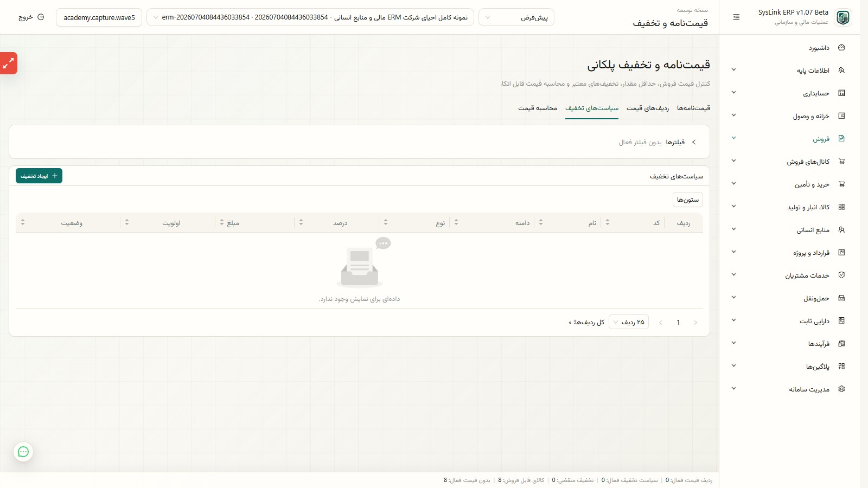Switch to the قیمت‌نامه‌ها tab
This screenshot has width=868, height=488.
click(x=693, y=108)
